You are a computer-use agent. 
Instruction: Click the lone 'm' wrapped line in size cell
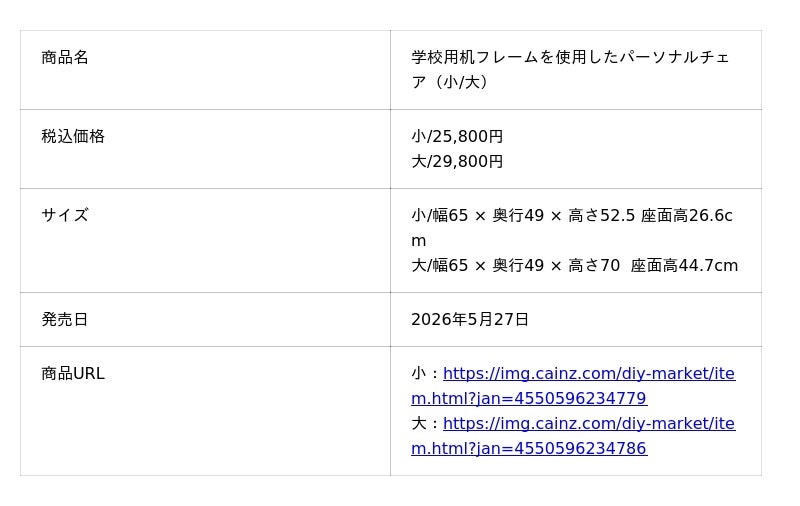tap(418, 241)
